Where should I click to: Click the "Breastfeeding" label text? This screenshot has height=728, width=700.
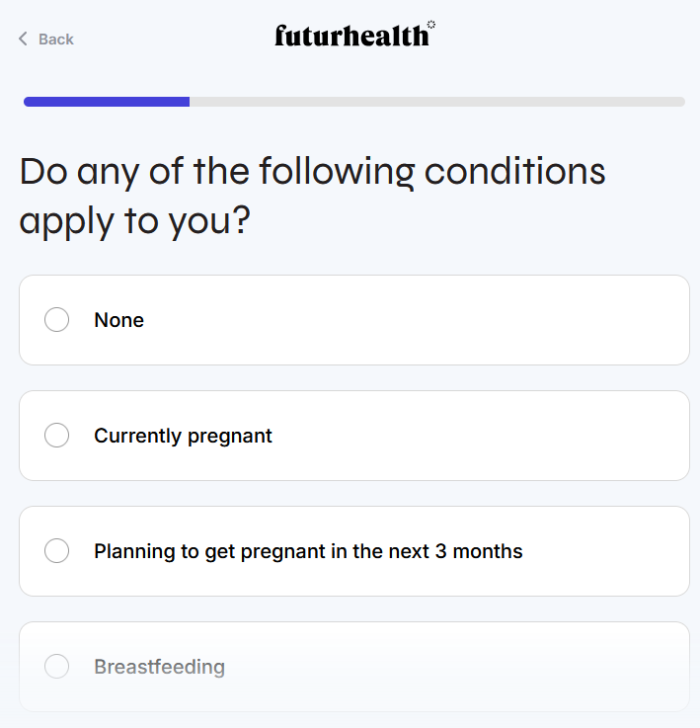159,667
